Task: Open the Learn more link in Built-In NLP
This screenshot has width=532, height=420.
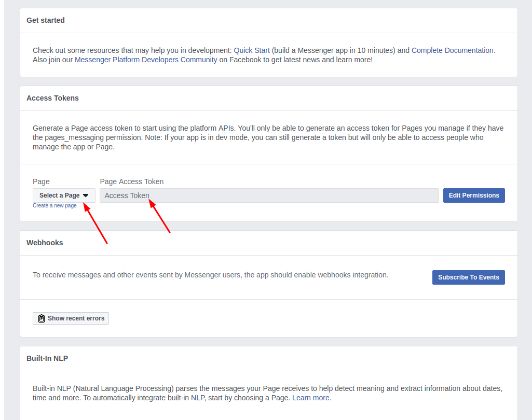Action: click(x=311, y=398)
